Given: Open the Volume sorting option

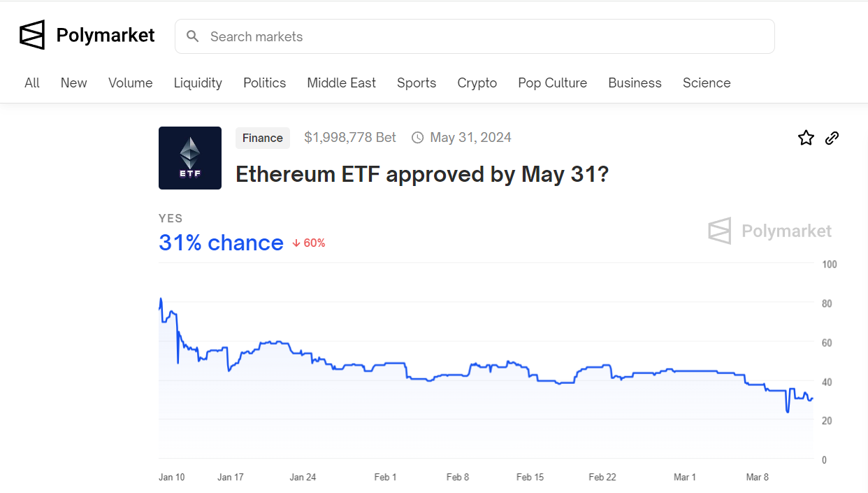Looking at the screenshot, I should (130, 83).
